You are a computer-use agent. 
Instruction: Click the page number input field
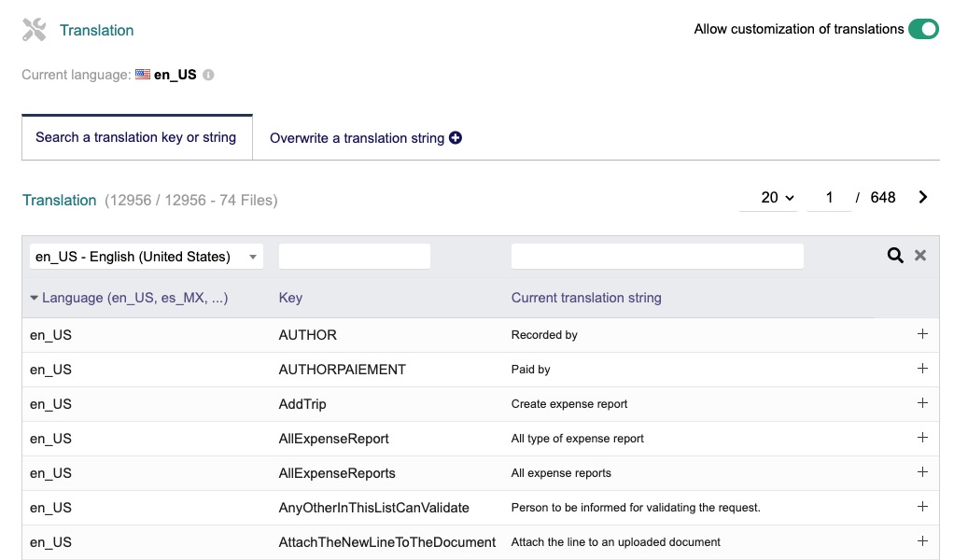(x=829, y=197)
